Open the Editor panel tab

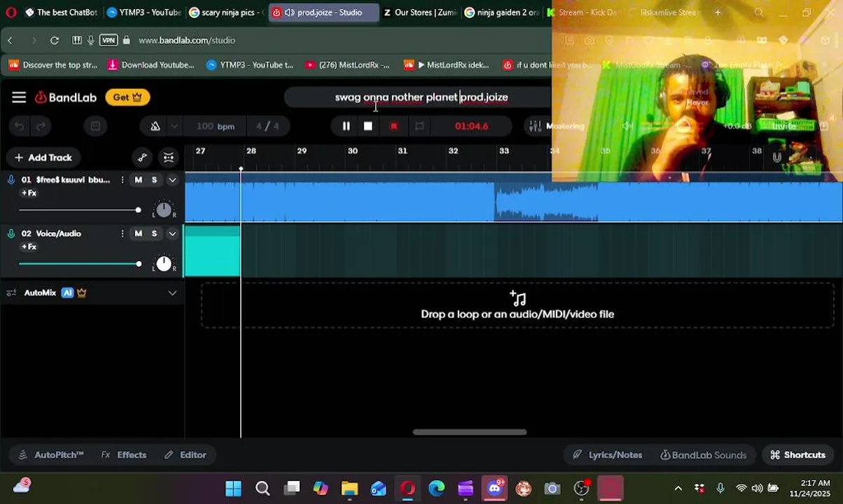point(186,455)
